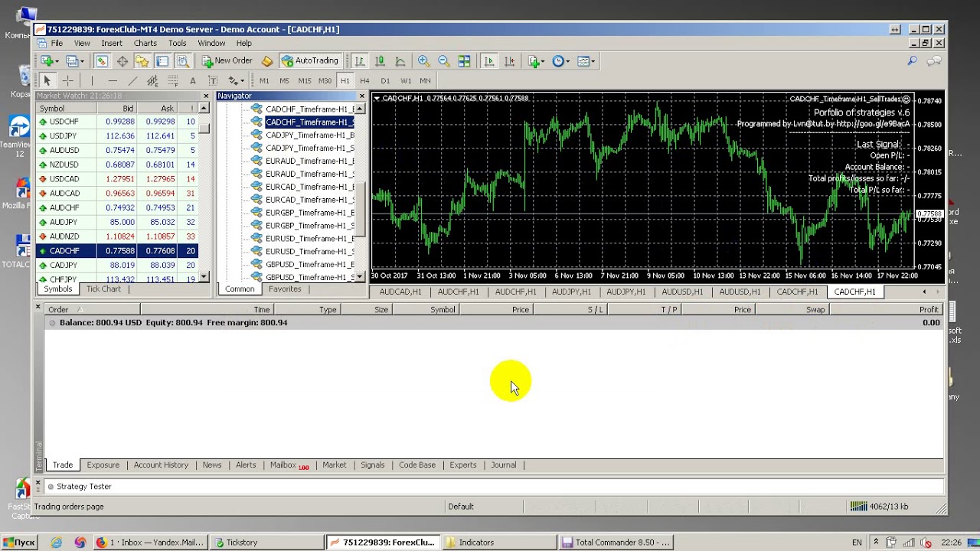Switch timeframe to H4

click(364, 80)
